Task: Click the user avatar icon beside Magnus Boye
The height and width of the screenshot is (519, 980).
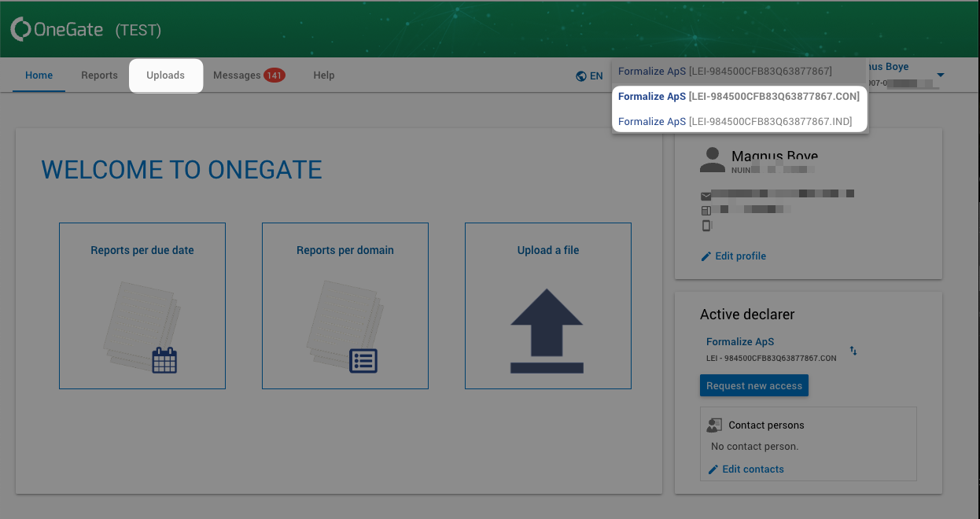Action: [712, 160]
